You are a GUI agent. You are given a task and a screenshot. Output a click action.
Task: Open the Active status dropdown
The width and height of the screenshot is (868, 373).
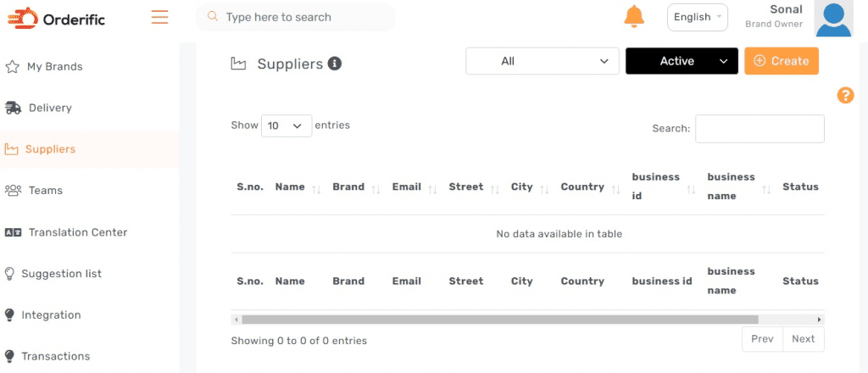click(682, 61)
